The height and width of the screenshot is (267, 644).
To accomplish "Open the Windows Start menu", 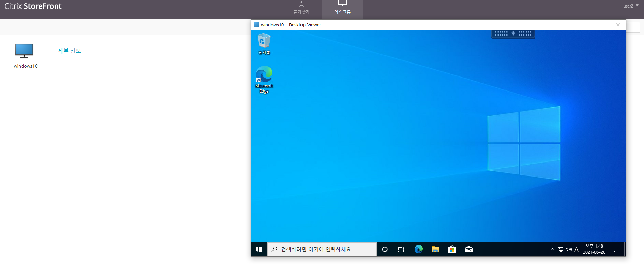I will point(259,249).
